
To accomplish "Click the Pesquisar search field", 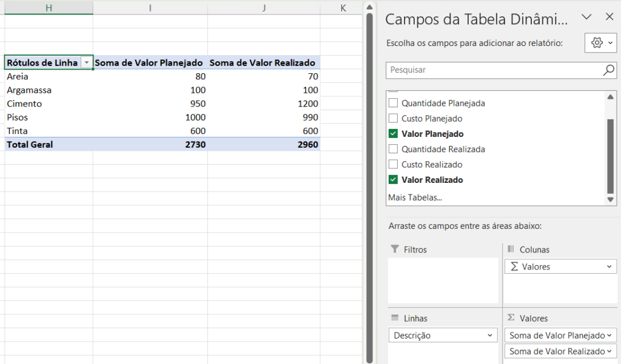I will tap(494, 70).
